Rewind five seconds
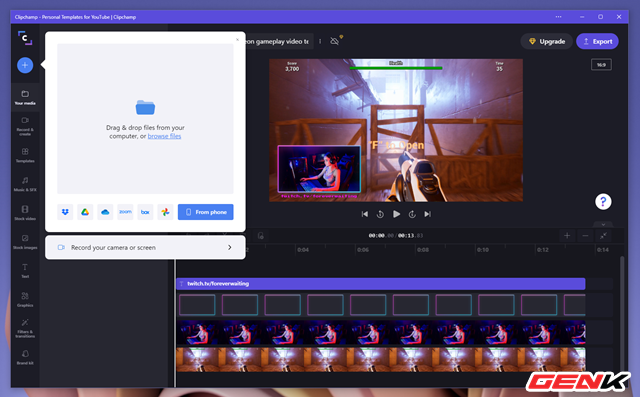This screenshot has height=397, width=640. 380,214
